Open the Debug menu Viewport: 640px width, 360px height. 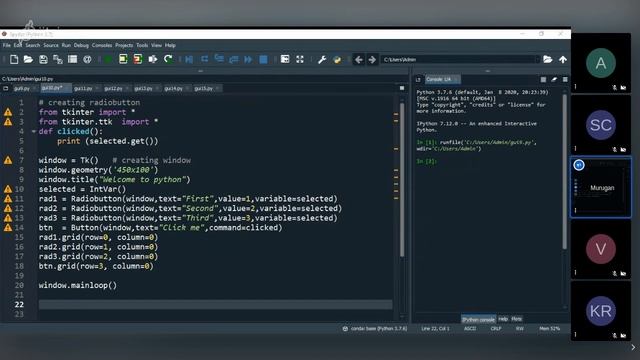81,45
